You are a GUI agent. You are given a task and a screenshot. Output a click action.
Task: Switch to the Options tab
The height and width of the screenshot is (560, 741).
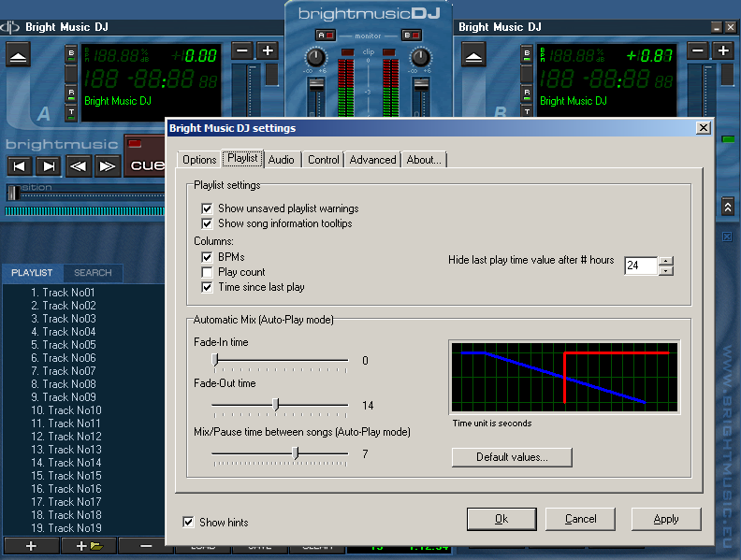tap(199, 160)
